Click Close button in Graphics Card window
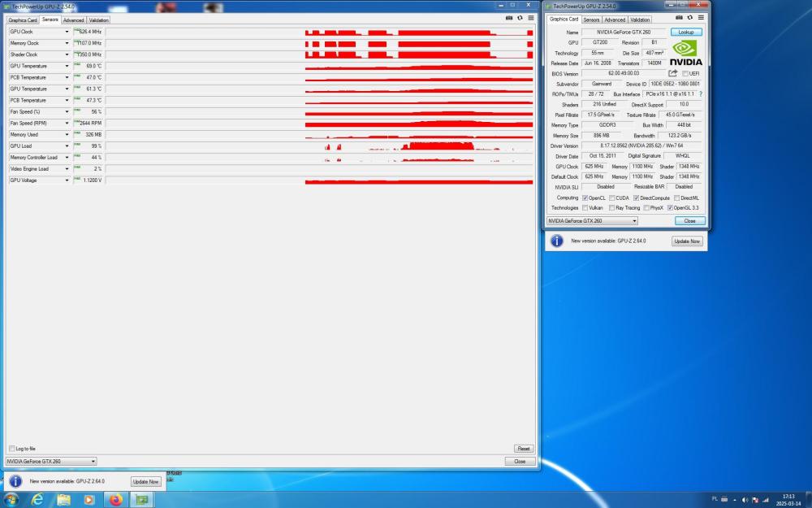 point(689,221)
